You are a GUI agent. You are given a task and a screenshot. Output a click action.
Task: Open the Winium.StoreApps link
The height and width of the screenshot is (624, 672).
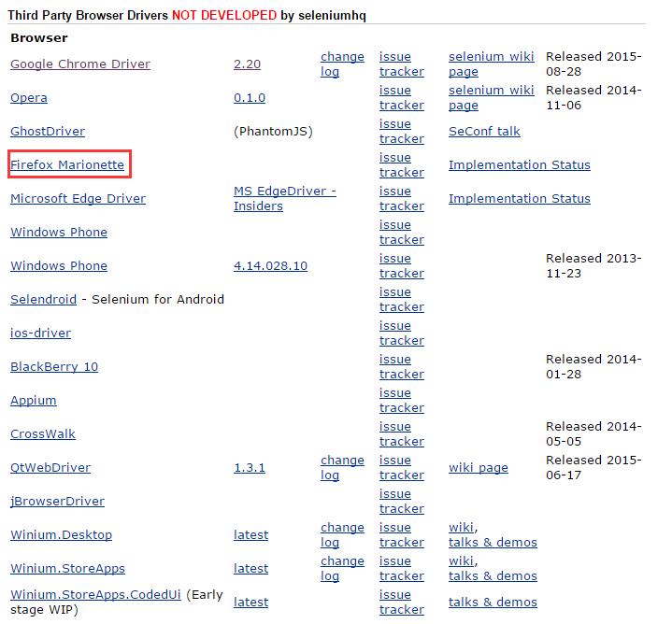[x=67, y=568]
